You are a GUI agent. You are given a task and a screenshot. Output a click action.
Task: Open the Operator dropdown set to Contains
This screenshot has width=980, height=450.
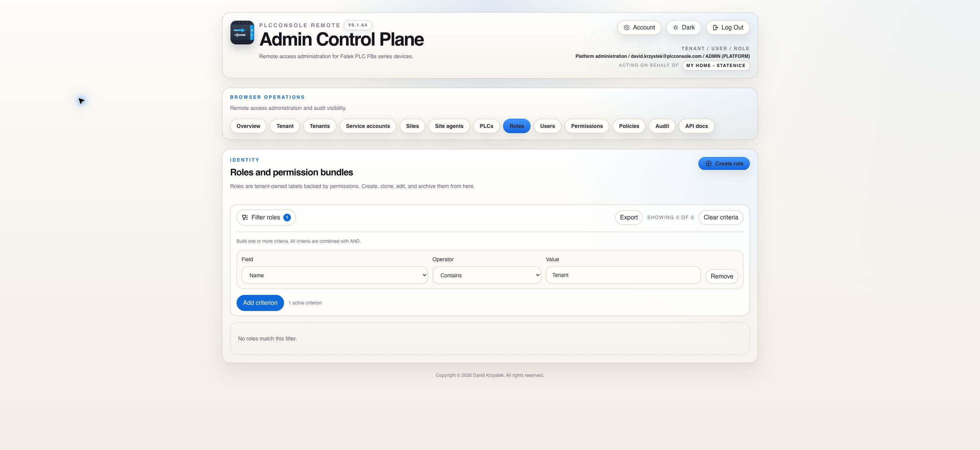487,275
